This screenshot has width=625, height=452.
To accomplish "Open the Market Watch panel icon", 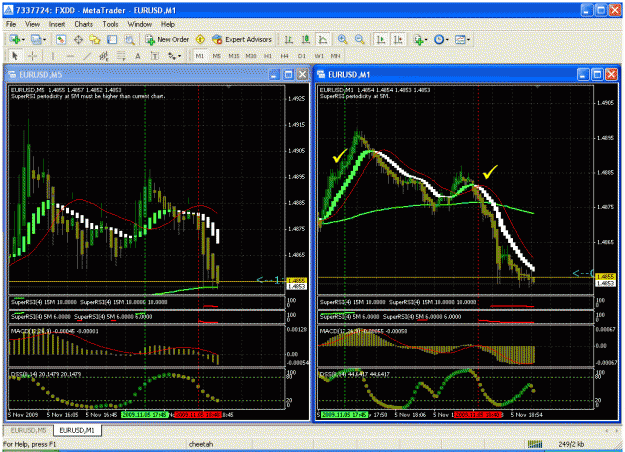I will click(x=61, y=39).
